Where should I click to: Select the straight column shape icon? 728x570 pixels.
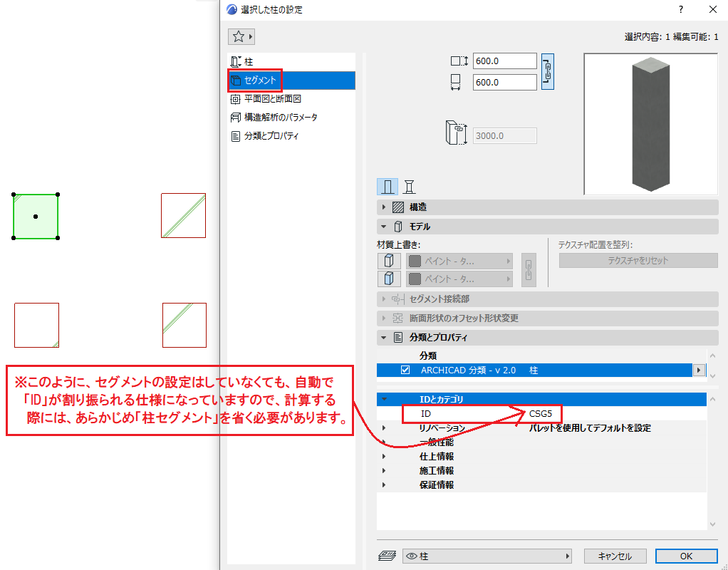[x=388, y=187]
